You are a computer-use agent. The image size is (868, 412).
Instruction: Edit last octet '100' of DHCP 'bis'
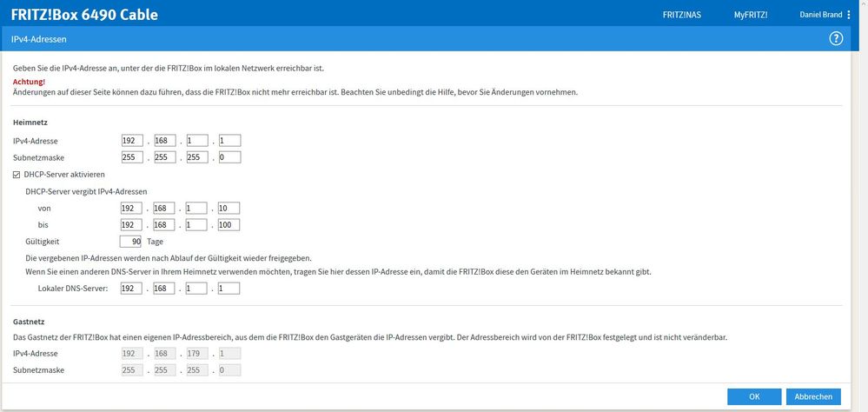point(229,225)
